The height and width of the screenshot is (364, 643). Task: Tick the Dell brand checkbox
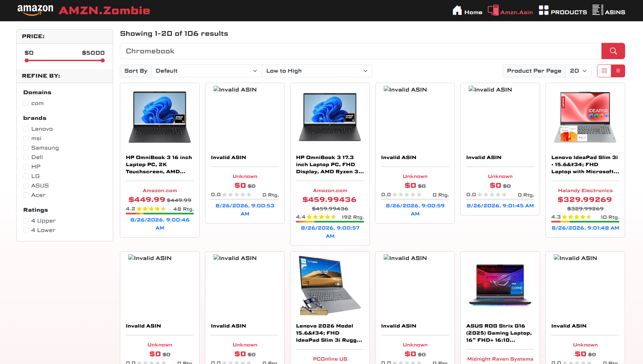26,157
